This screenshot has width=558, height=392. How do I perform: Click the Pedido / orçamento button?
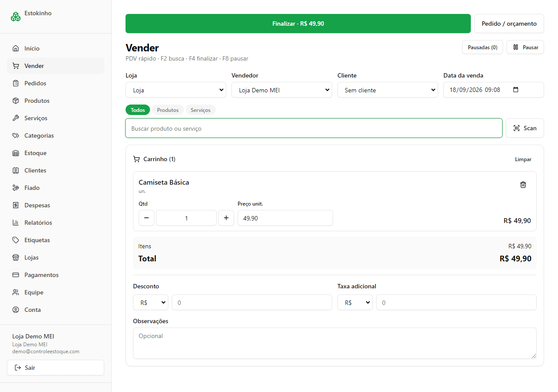click(509, 24)
